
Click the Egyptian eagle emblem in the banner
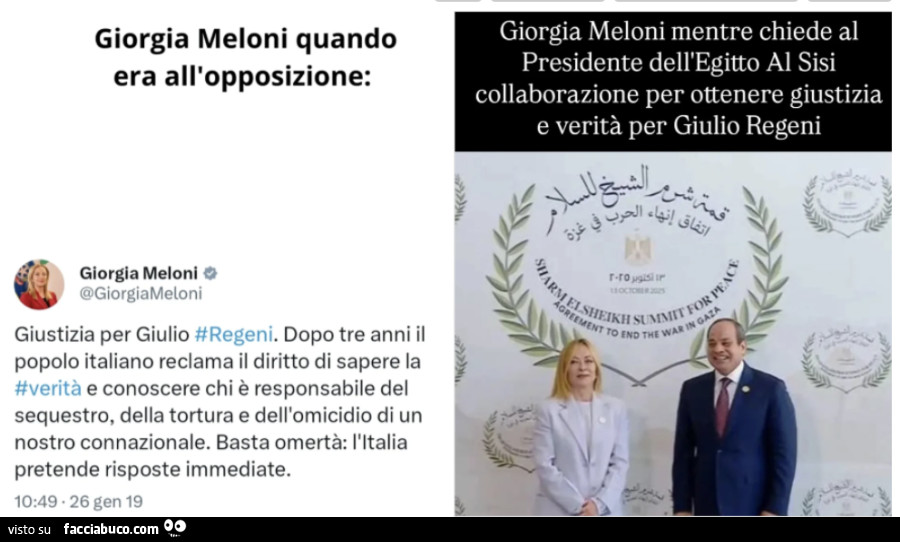click(x=638, y=247)
